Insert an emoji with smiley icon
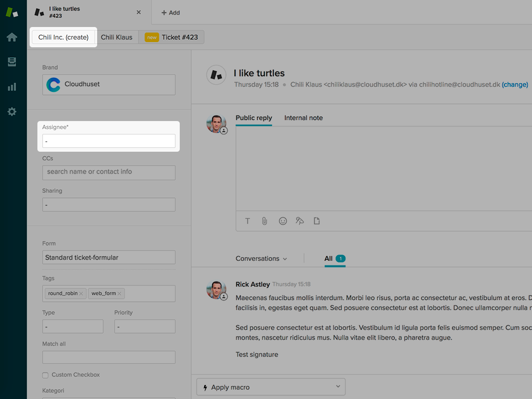The height and width of the screenshot is (399, 532). (x=283, y=221)
